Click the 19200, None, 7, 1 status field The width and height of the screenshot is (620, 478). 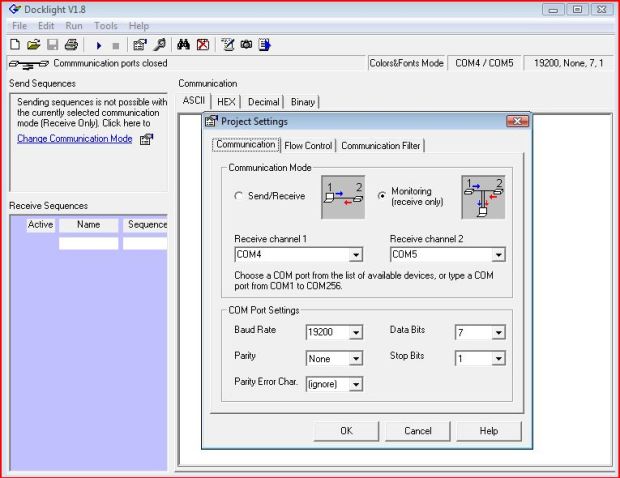569,63
